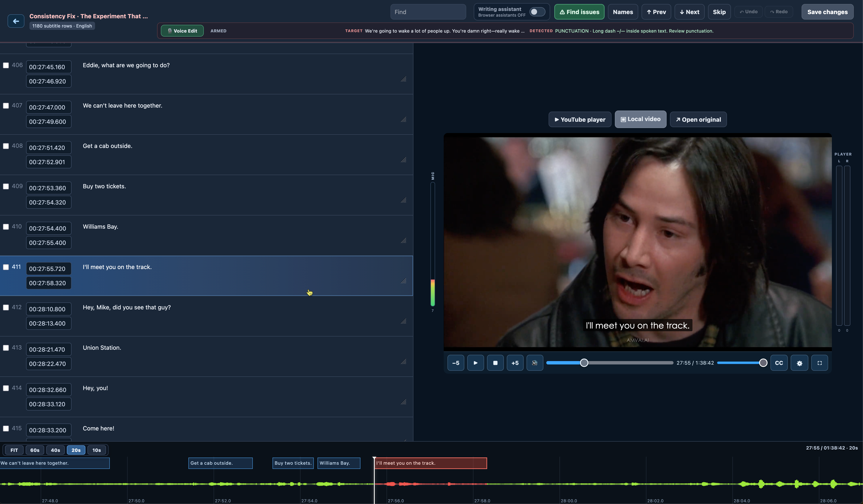The image size is (863, 504).
Task: Toggle the Writing assistant switch
Action: point(537,12)
